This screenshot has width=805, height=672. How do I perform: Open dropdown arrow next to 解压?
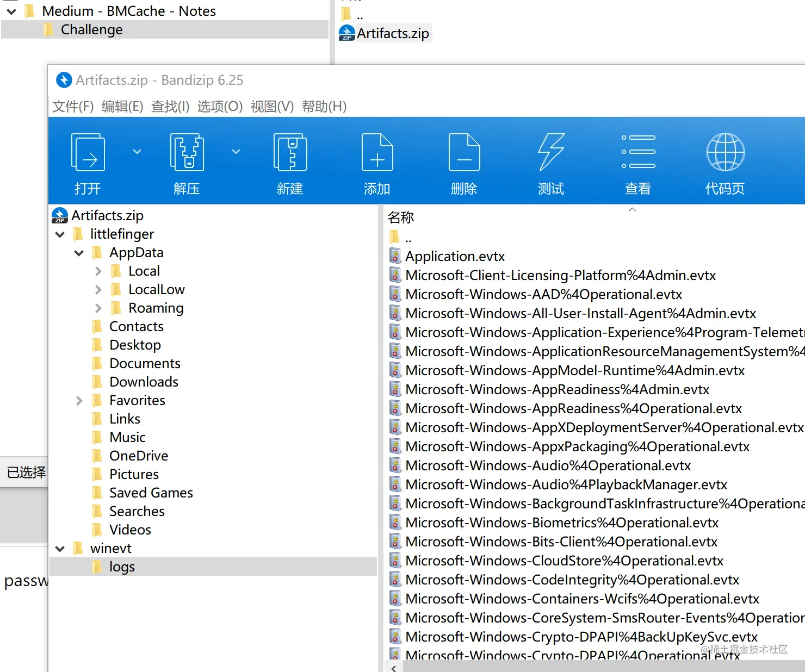click(x=236, y=152)
